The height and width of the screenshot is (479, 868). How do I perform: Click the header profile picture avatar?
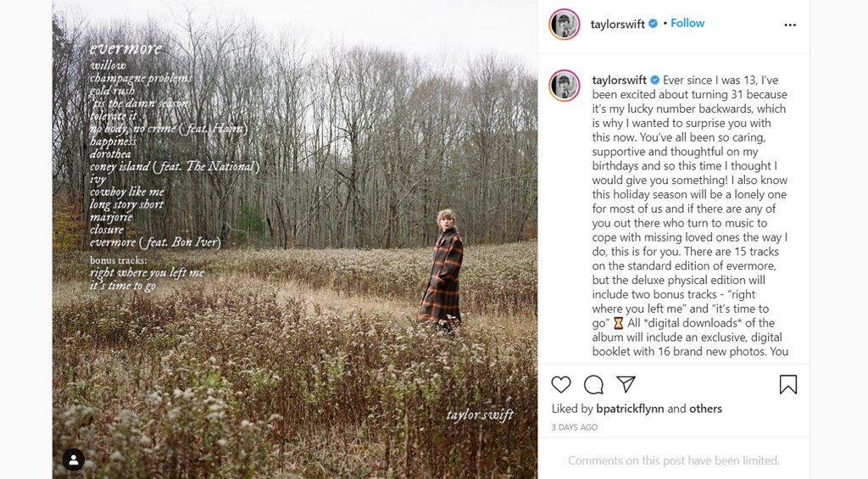(x=564, y=25)
